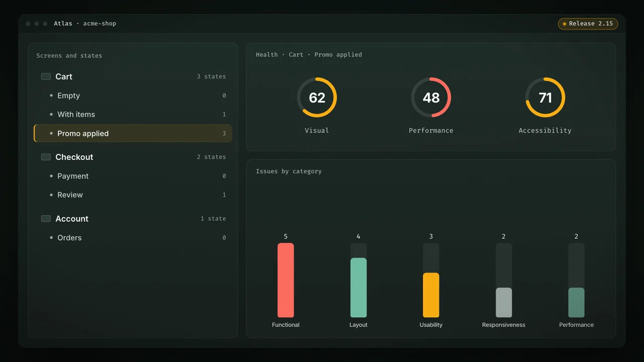Viewport: 644px width, 362px height.
Task: Select the Promo applied state
Action: [x=133, y=133]
